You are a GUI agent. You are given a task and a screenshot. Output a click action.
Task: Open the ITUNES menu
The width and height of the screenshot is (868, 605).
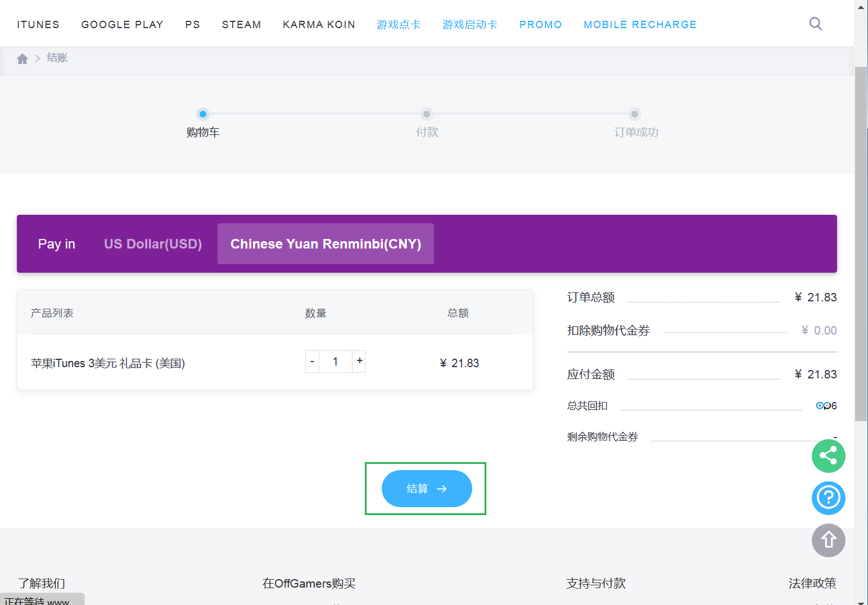[38, 25]
